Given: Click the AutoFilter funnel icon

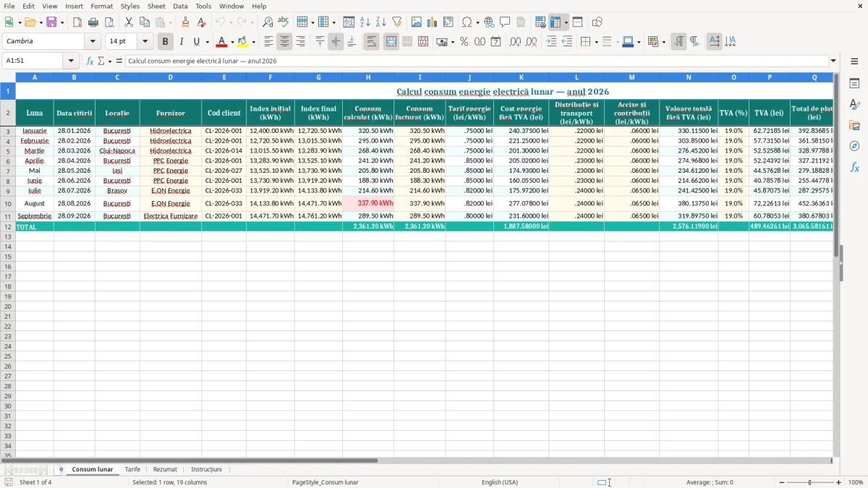Looking at the screenshot, I should pyautogui.click(x=397, y=22).
